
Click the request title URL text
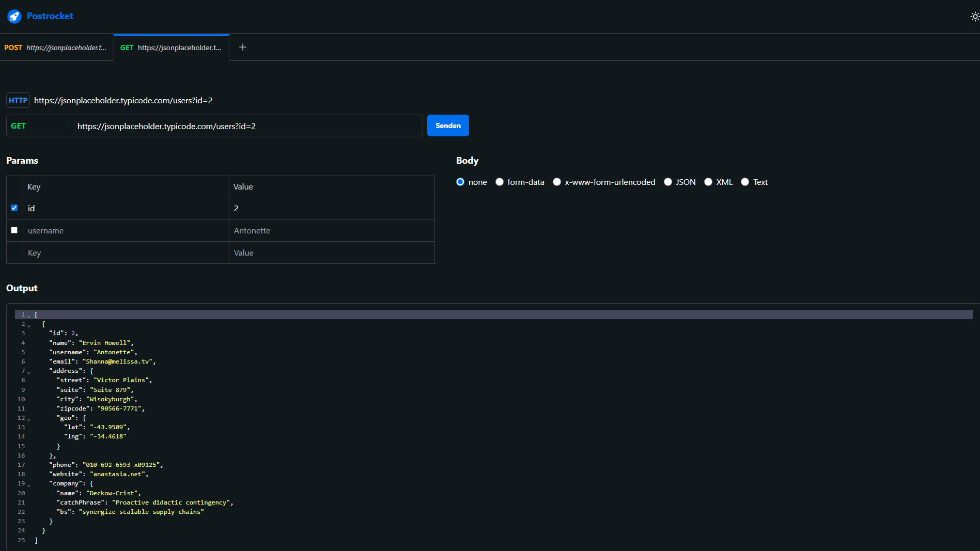point(123,100)
